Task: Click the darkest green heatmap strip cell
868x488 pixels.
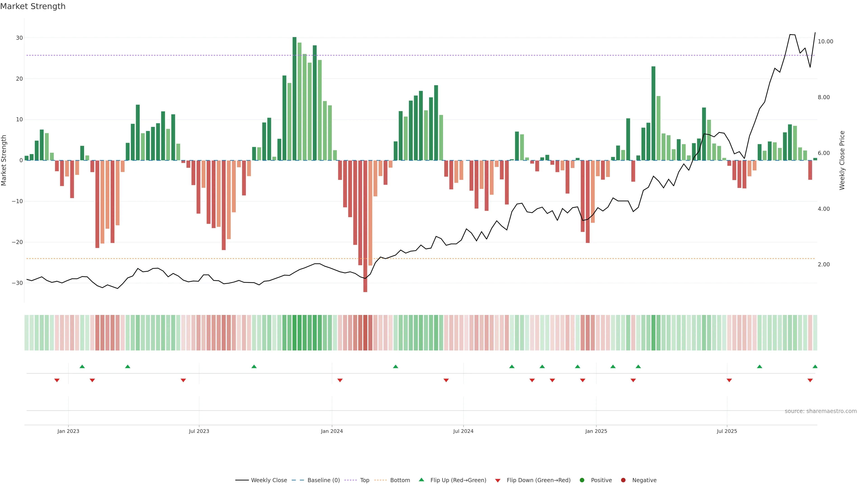Action: (x=295, y=333)
